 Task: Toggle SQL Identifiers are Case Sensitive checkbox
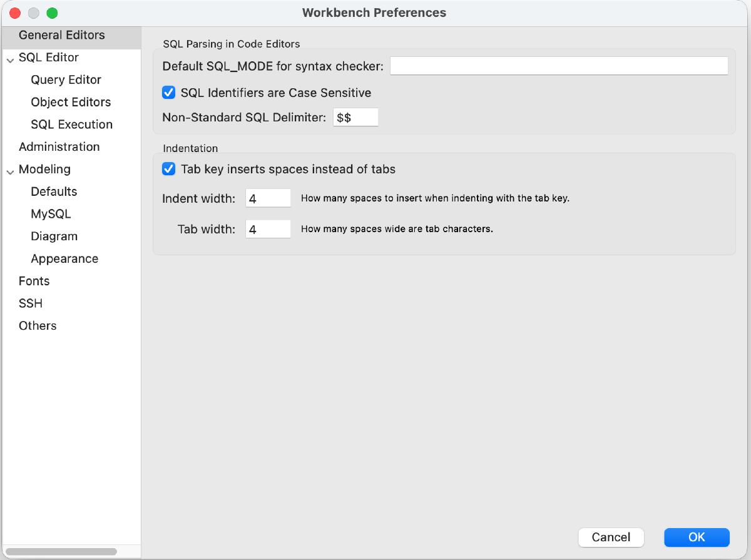coord(168,93)
